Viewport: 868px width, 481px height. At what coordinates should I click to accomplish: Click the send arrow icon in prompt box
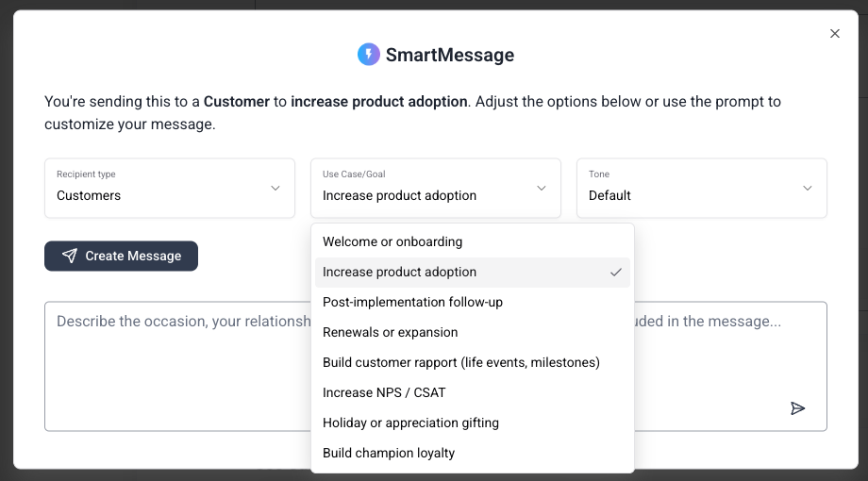click(x=797, y=408)
